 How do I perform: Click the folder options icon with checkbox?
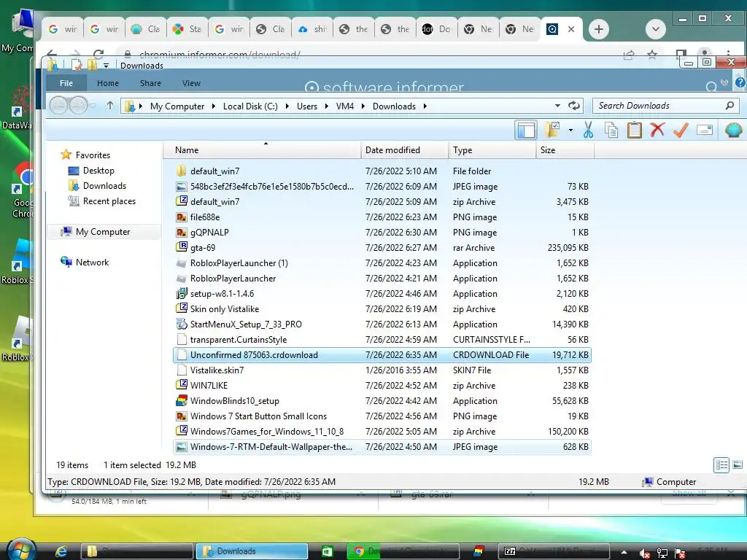click(553, 130)
